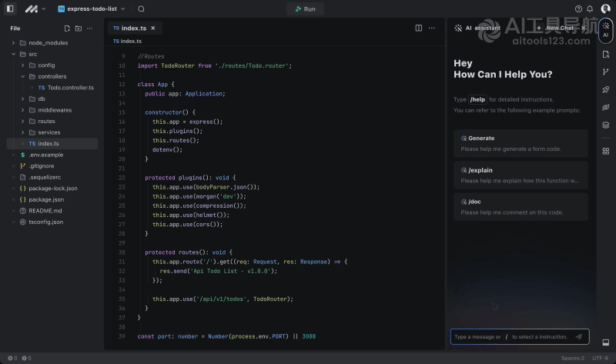This screenshot has width=616, height=364.
Task: Click Spaces:2 in status bar
Action: 572,358
